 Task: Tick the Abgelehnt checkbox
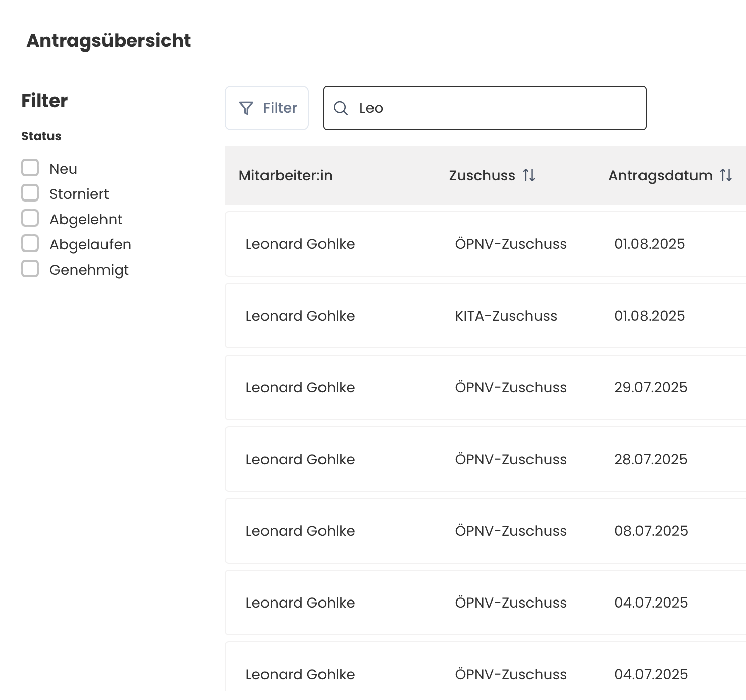[x=30, y=218]
